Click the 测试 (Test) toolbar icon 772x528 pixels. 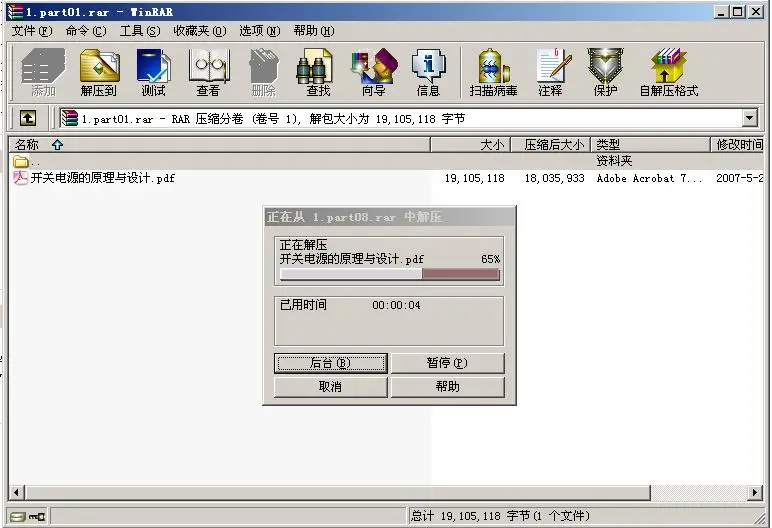tap(154, 72)
